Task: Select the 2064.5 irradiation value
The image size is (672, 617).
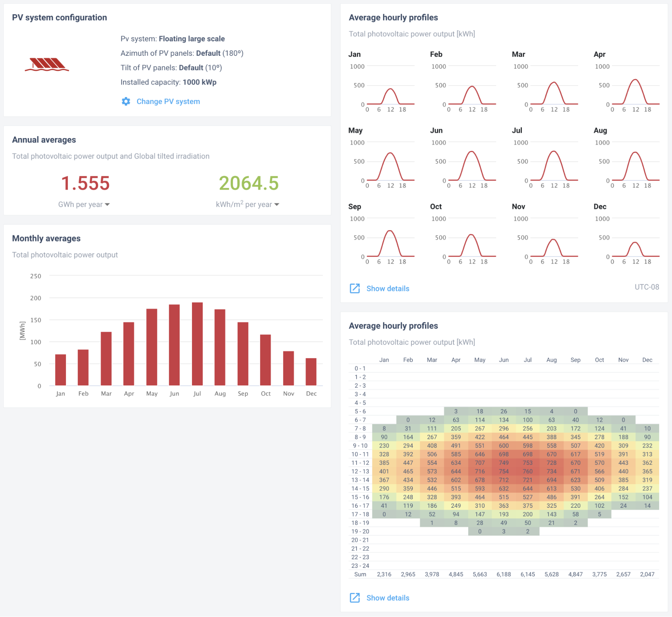Action: (249, 183)
